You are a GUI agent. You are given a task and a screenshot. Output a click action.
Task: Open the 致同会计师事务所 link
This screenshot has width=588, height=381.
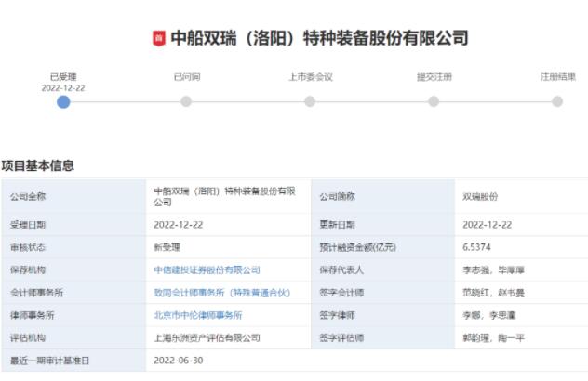point(222,293)
